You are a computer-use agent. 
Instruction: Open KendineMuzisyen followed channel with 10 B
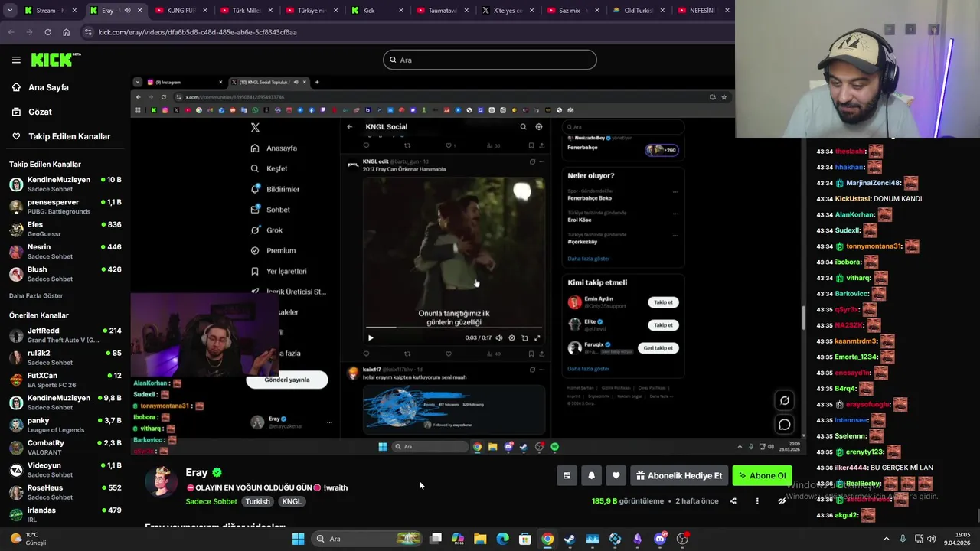(x=65, y=184)
